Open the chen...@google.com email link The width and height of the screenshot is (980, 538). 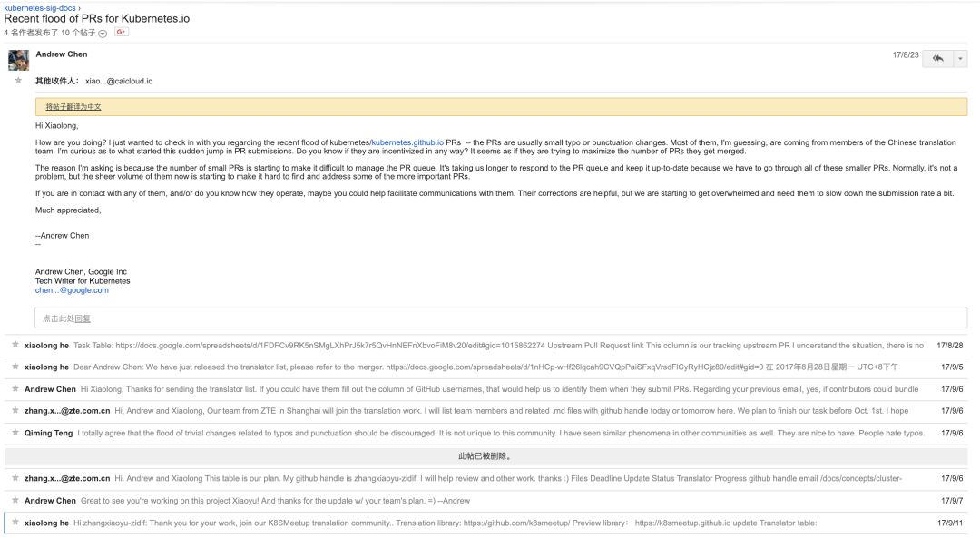point(72,290)
